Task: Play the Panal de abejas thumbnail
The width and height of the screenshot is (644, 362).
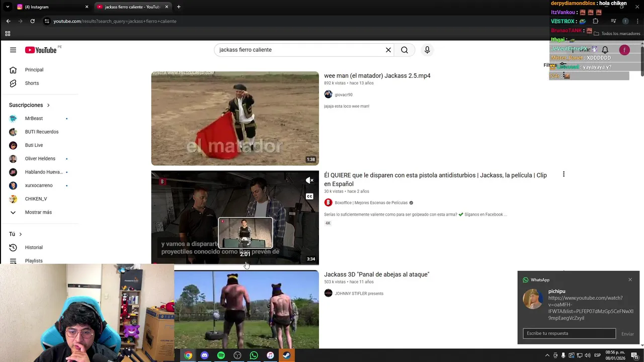Action: click(247, 309)
